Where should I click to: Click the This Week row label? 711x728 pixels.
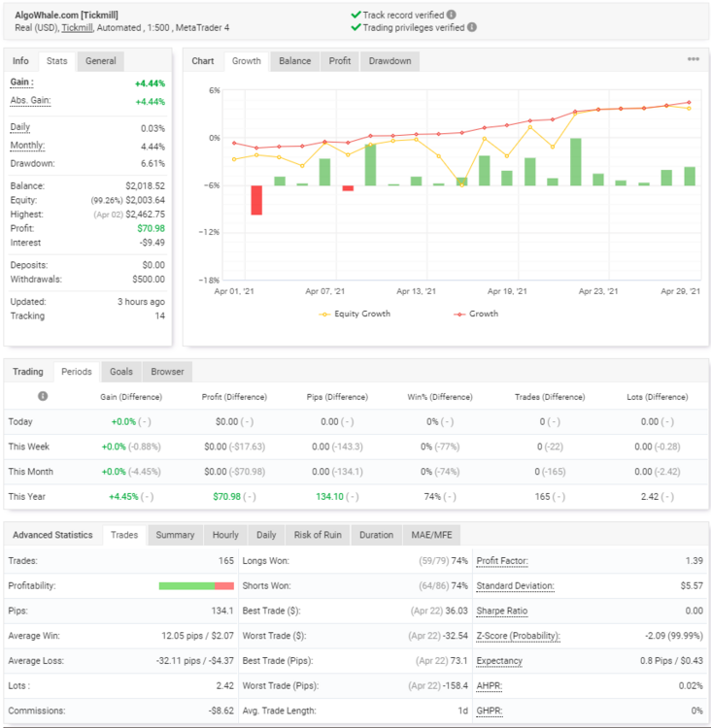pyautogui.click(x=29, y=447)
